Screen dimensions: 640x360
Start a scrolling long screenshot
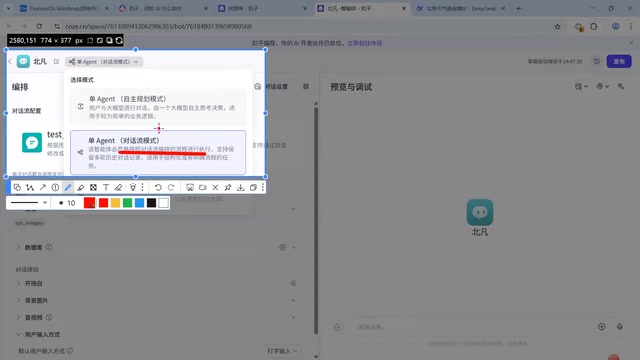pyautogui.click(x=190, y=187)
